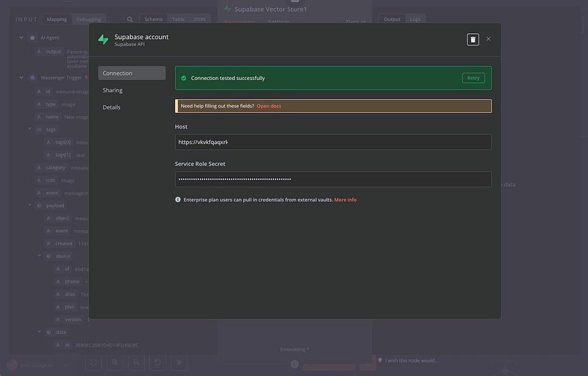Follow the Open docs link
This screenshot has height=376, width=588.
pyautogui.click(x=268, y=106)
